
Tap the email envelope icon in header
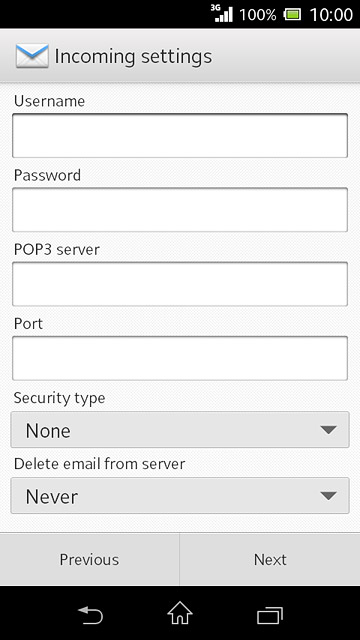32,56
